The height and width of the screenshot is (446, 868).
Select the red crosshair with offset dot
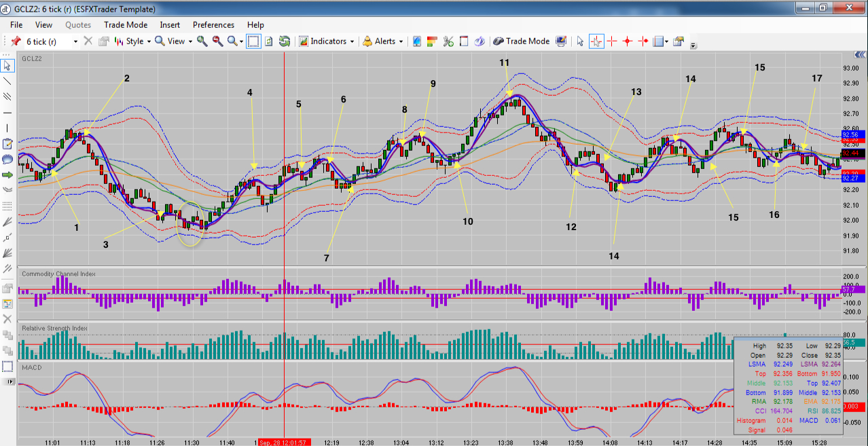click(x=643, y=41)
